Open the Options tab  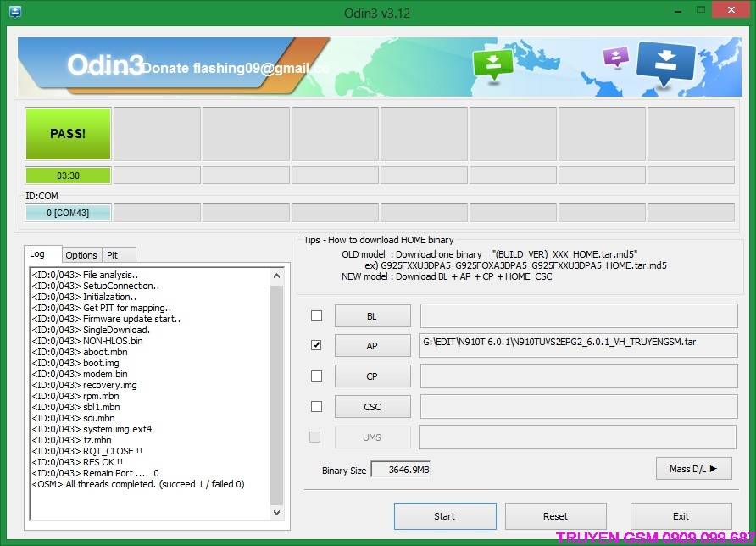[81, 255]
